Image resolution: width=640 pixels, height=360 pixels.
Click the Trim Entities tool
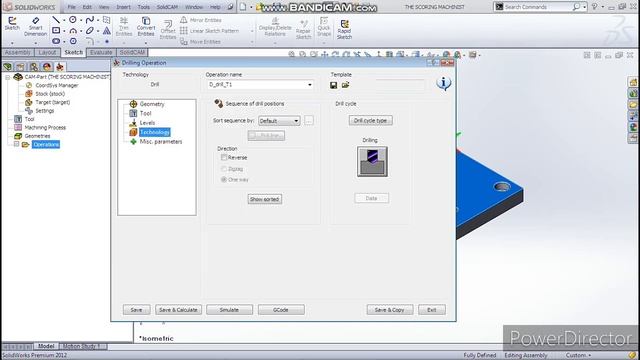[x=124, y=27]
